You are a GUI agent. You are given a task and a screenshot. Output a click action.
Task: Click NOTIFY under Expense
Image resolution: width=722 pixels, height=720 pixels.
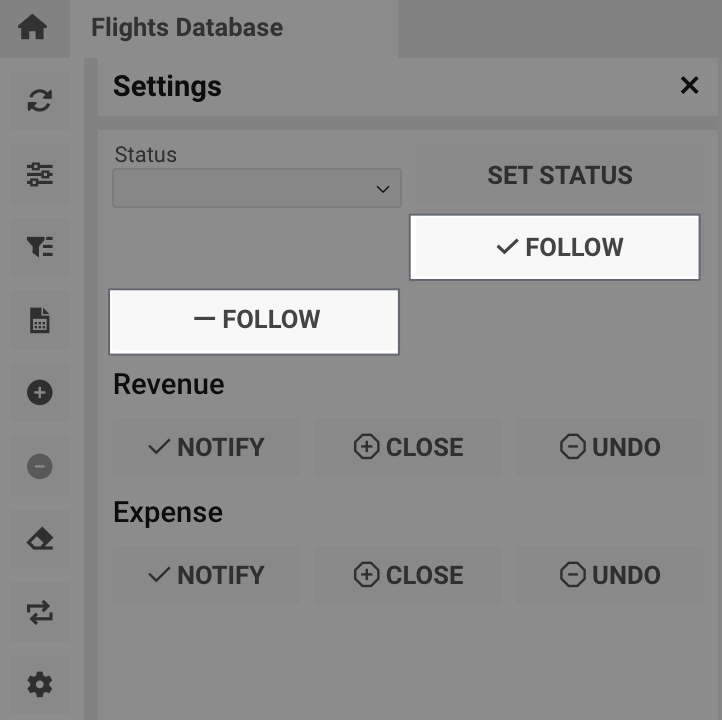(205, 575)
